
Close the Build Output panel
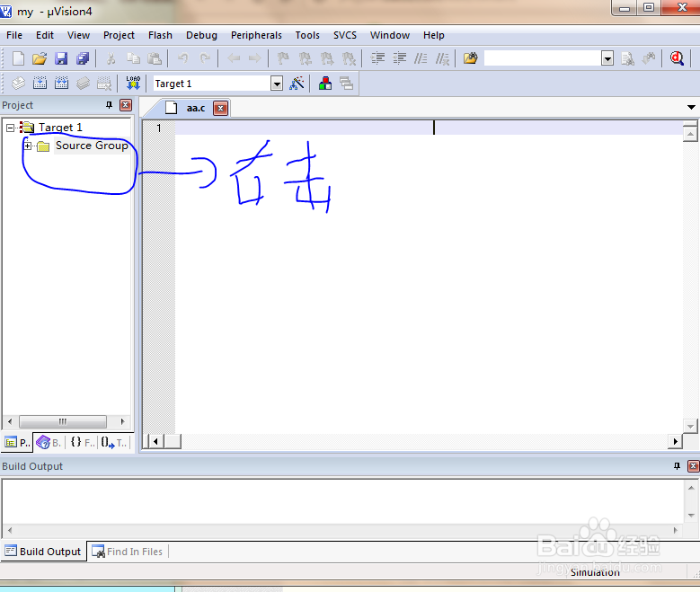(x=694, y=466)
